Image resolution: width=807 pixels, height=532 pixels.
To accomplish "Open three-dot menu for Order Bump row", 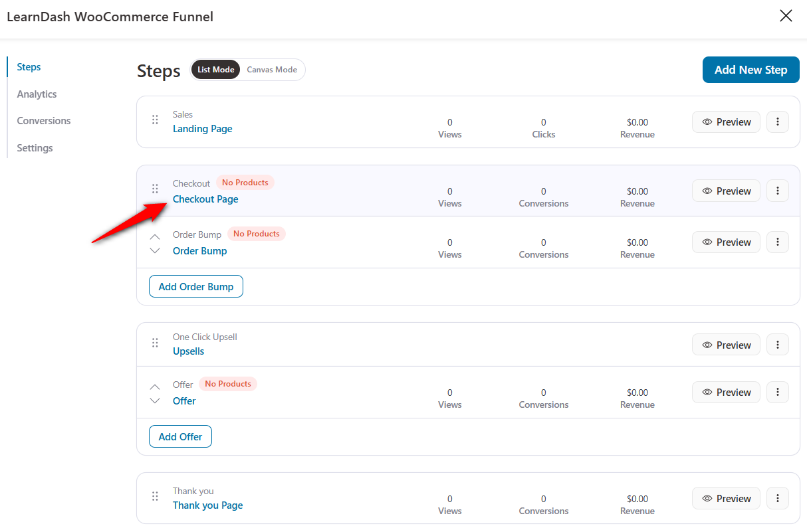I will coord(778,242).
